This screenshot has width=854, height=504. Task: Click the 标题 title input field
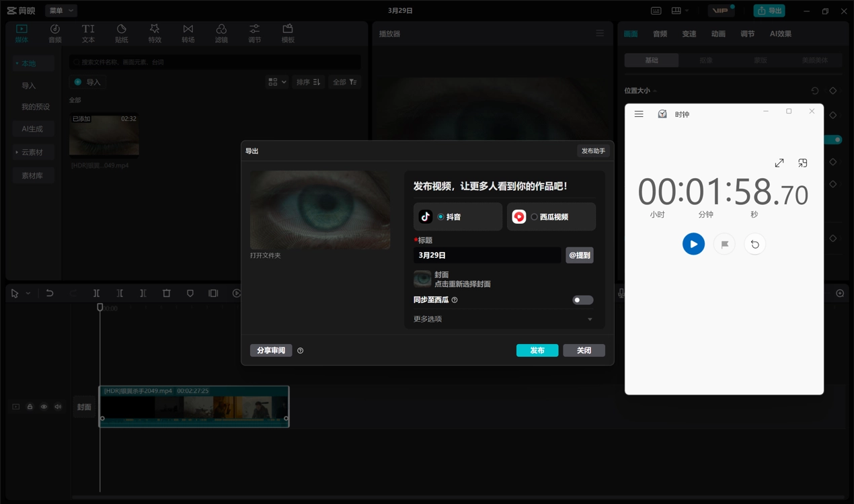click(487, 255)
